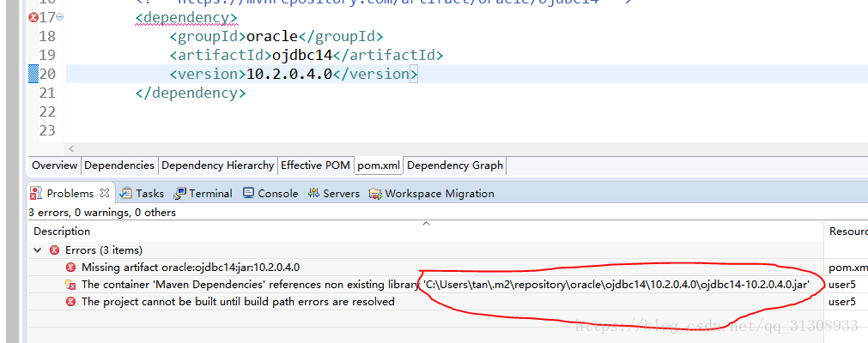Click the Tasks view checklist icon
The image size is (868, 343).
(126, 194)
